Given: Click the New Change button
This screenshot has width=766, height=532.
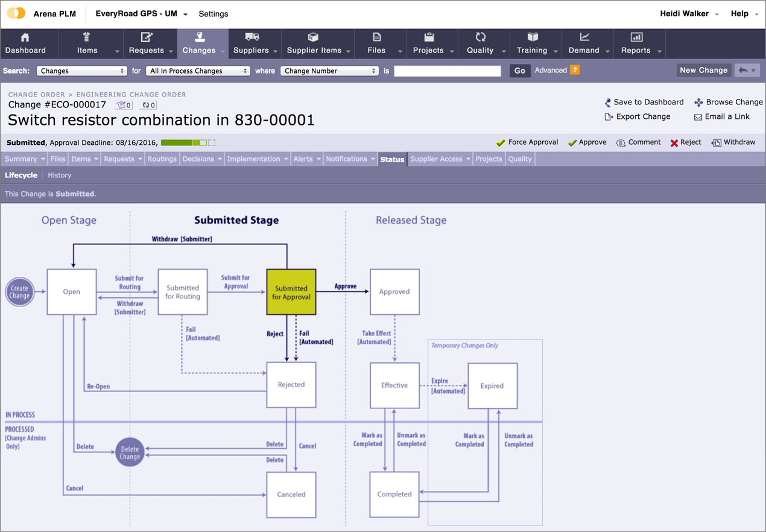Looking at the screenshot, I should click(703, 71).
